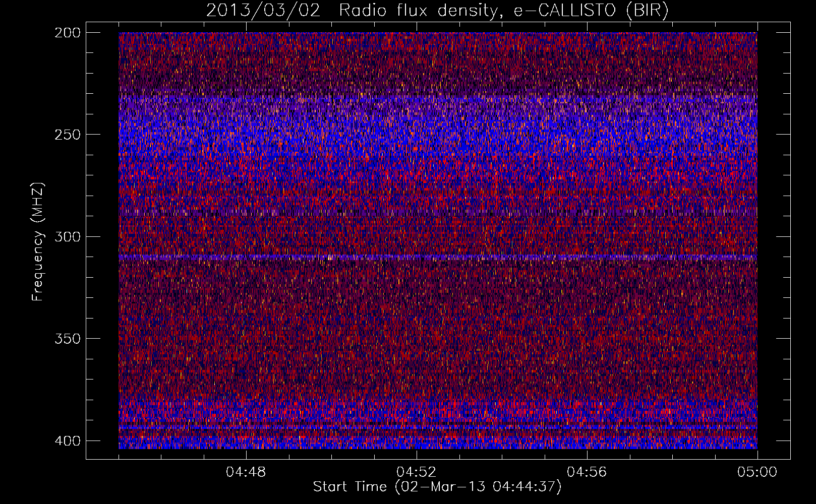Screen dimensions: 816x504
Task: Click the 350 frequency tick label
Action: tap(68, 338)
